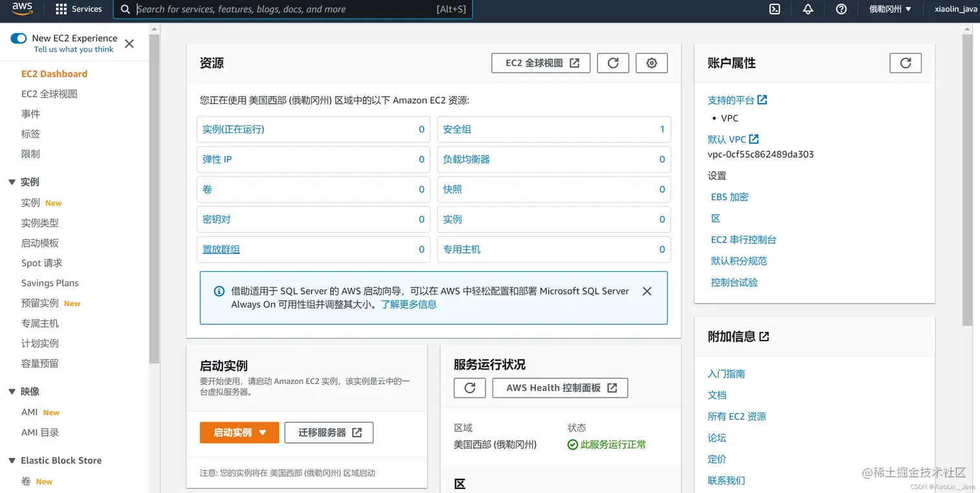Expand the 启动实例 button dropdown arrow

point(262,433)
